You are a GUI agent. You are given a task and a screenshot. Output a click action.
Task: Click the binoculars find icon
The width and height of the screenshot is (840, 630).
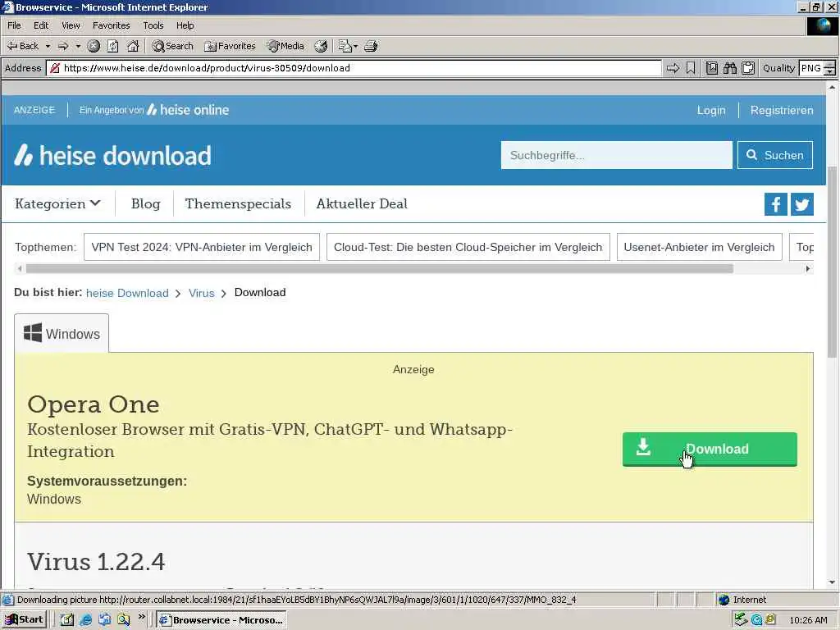pyautogui.click(x=729, y=68)
